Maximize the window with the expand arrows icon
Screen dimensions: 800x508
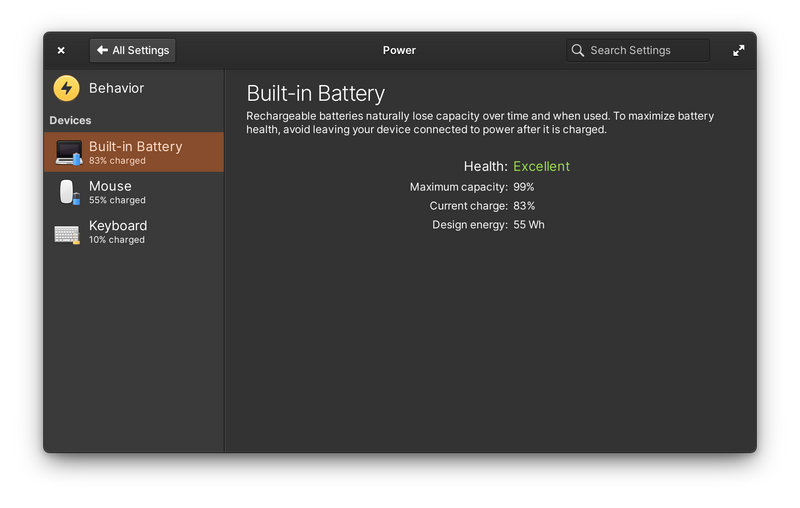(x=738, y=50)
